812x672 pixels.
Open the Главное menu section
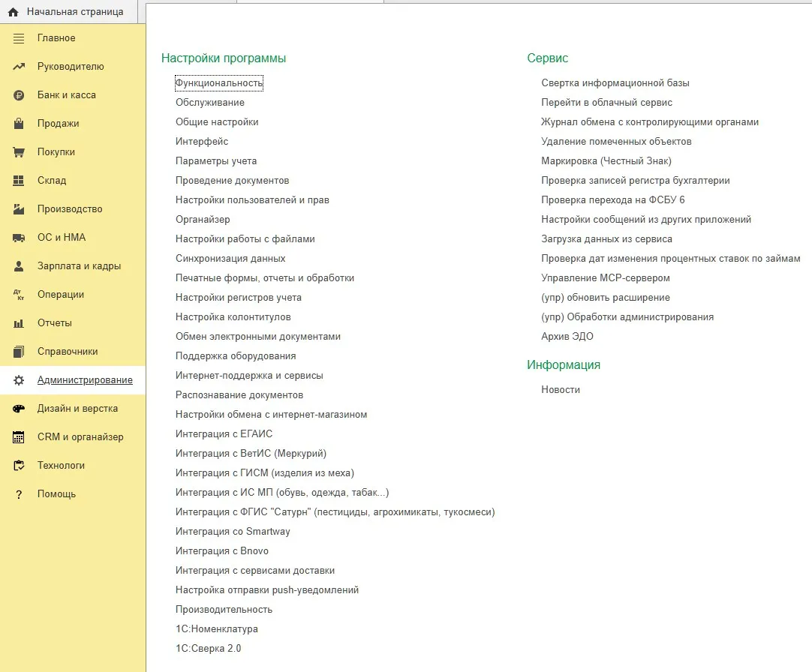click(x=73, y=38)
